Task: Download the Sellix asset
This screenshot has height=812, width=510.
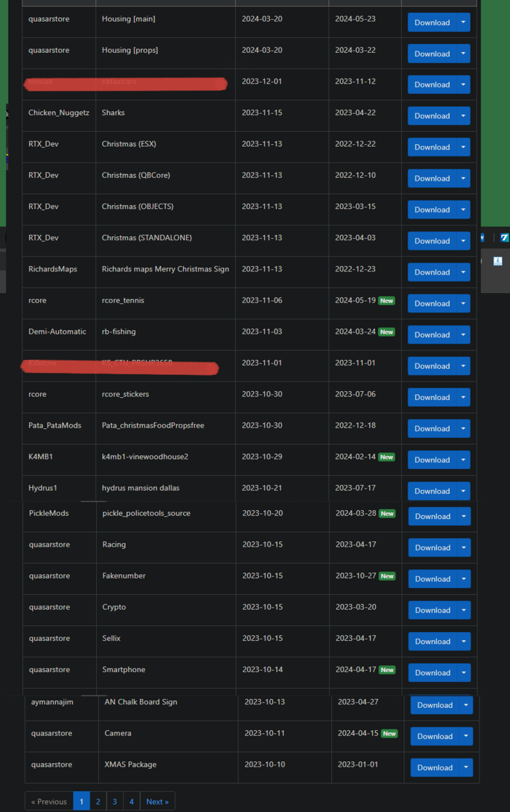Action: pyautogui.click(x=433, y=641)
